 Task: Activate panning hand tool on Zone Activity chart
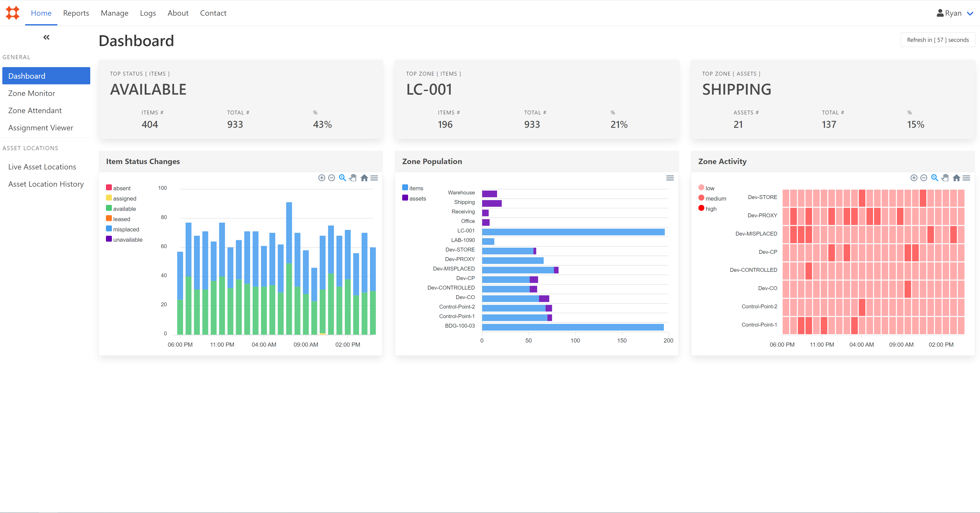coord(945,178)
